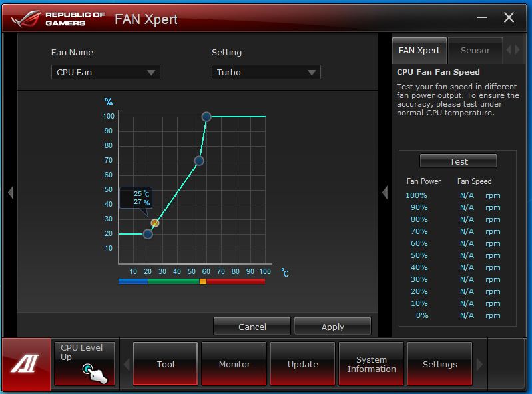Minimize the FAN Xpert window
Image resolution: width=532 pixels, height=394 pixels.
click(x=482, y=17)
